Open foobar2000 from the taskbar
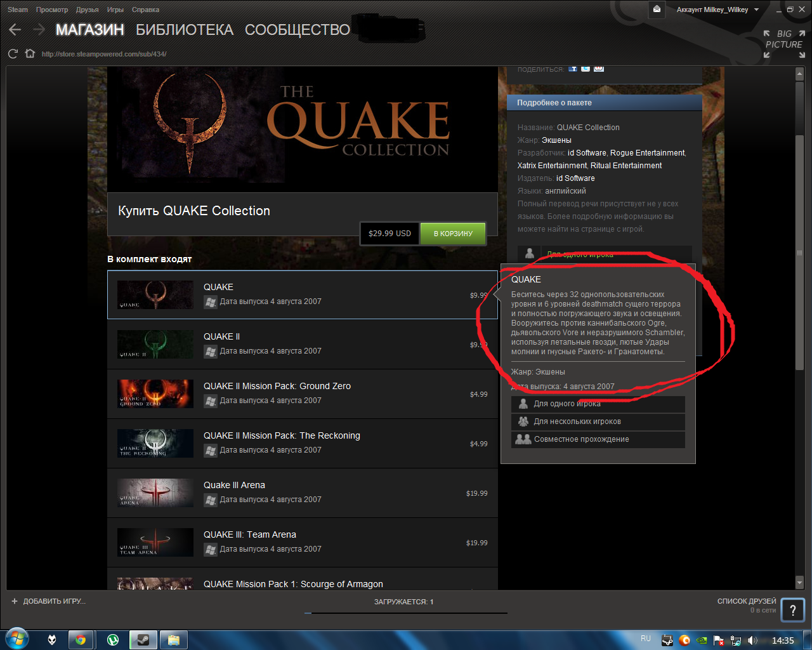 (52, 640)
